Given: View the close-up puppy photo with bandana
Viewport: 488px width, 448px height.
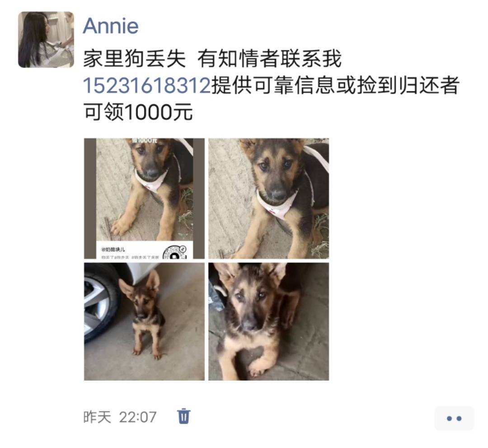Looking at the screenshot, I should pyautogui.click(x=268, y=198).
